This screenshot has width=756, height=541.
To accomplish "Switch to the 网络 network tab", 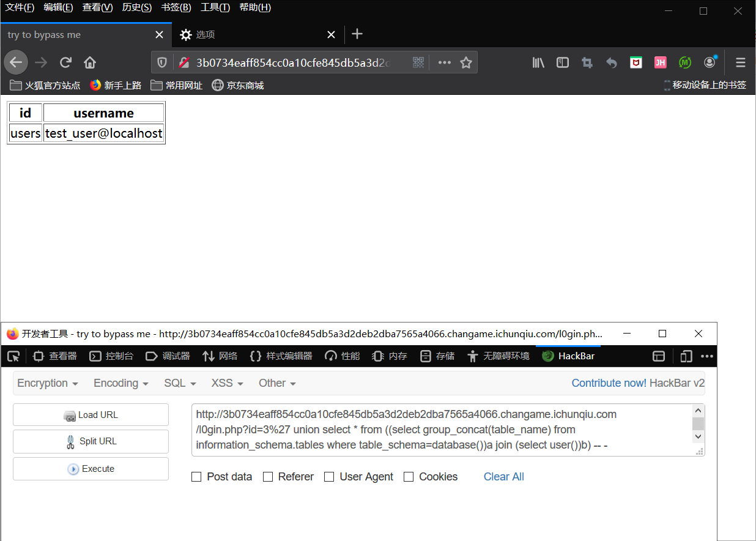I will [220, 356].
